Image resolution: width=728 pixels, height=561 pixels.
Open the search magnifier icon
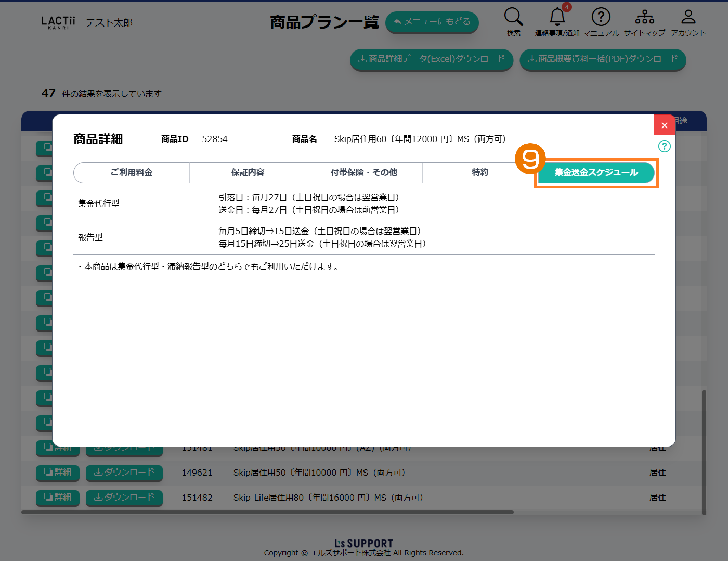pyautogui.click(x=513, y=17)
